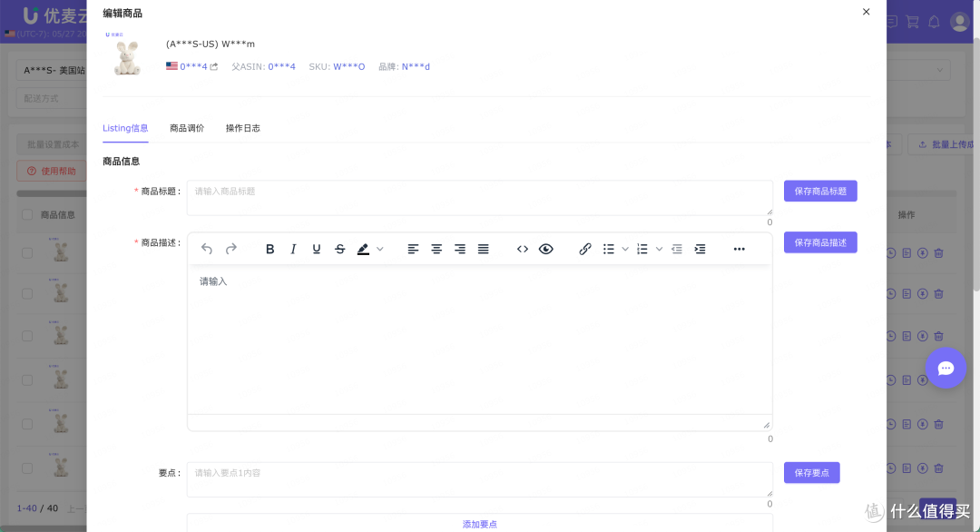Click 使用帮助 button in background page
This screenshot has height=532, width=980.
click(51, 171)
